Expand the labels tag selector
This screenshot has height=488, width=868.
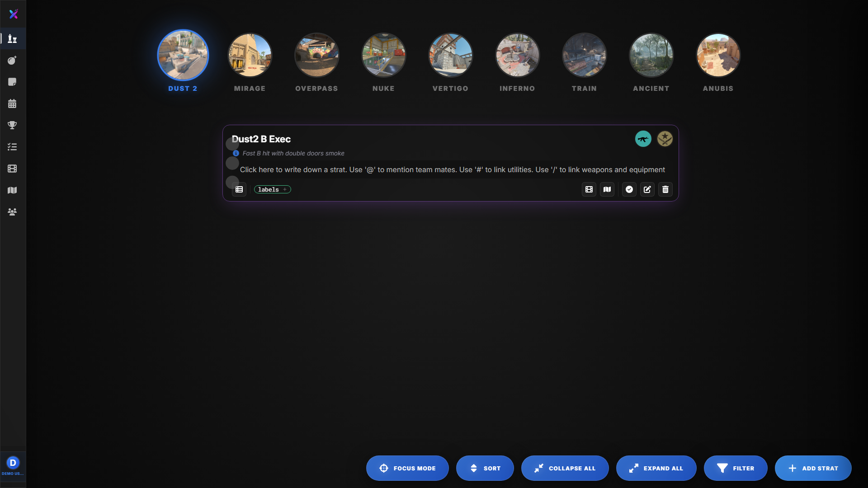[x=272, y=189]
